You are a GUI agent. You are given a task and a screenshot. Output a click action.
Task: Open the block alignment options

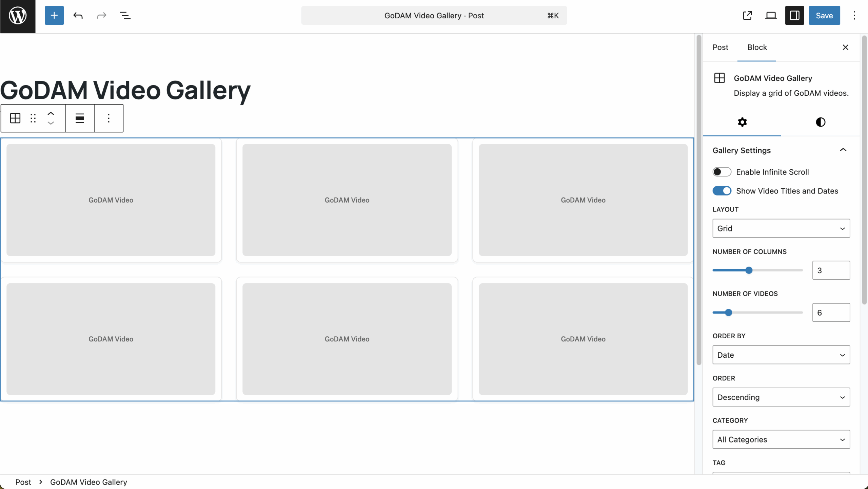(80, 118)
